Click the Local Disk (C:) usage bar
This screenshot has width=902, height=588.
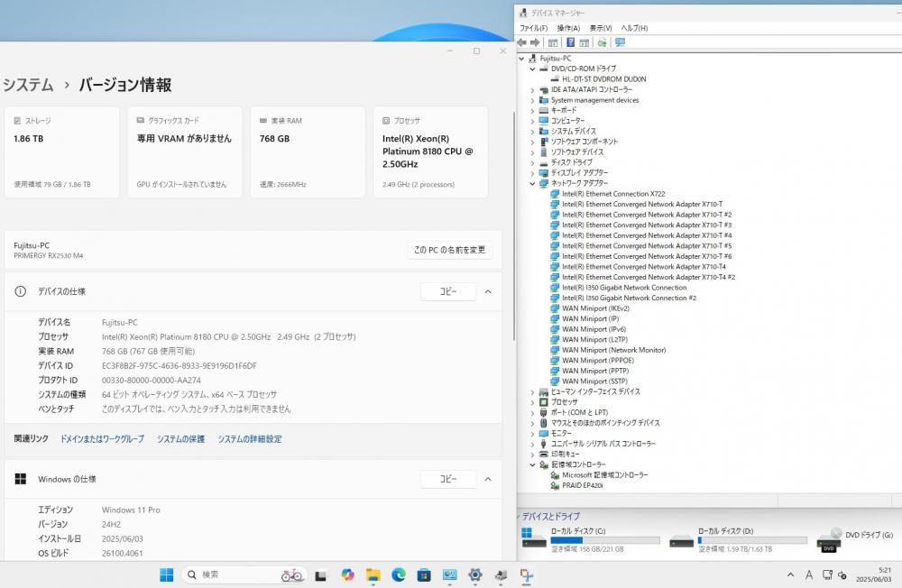coord(605,540)
